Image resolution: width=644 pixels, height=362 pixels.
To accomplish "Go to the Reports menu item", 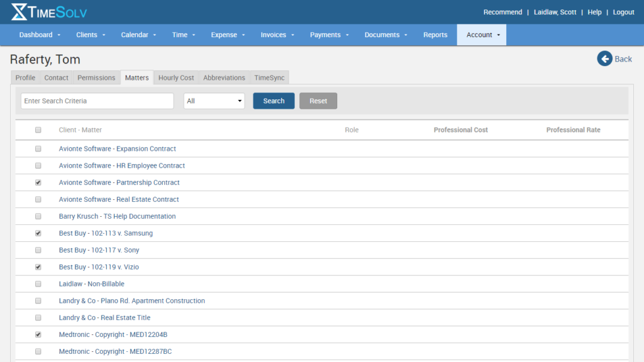I will pyautogui.click(x=435, y=35).
